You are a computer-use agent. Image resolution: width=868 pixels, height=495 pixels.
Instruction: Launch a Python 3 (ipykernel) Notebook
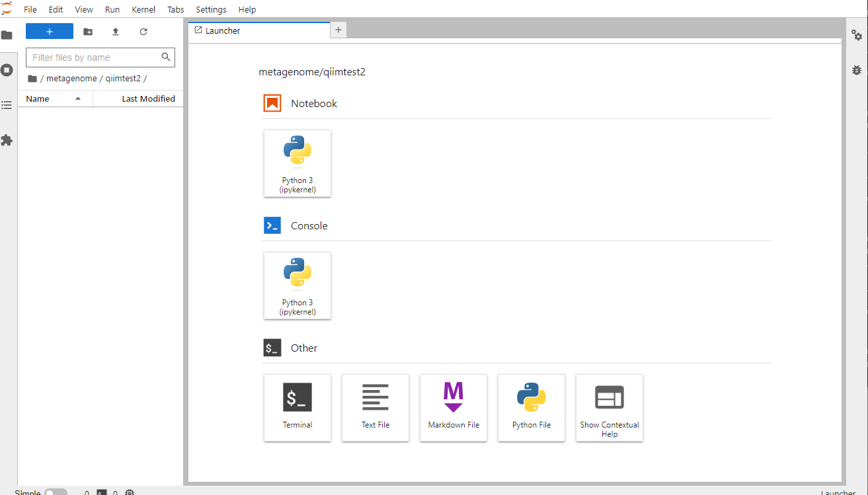pos(297,163)
